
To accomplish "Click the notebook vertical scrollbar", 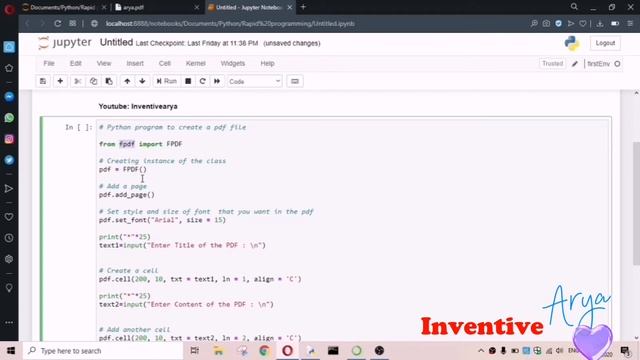I will click(636, 203).
